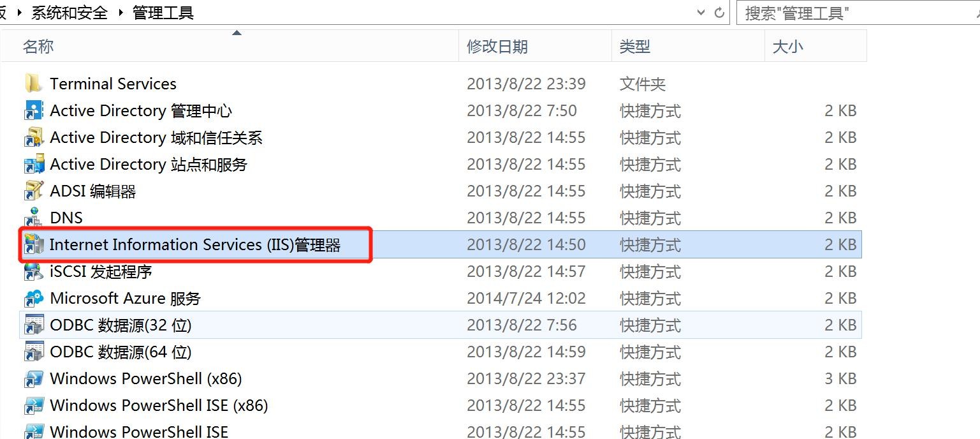
Task: Open the address bar history dropdown arrow
Action: pos(701,13)
